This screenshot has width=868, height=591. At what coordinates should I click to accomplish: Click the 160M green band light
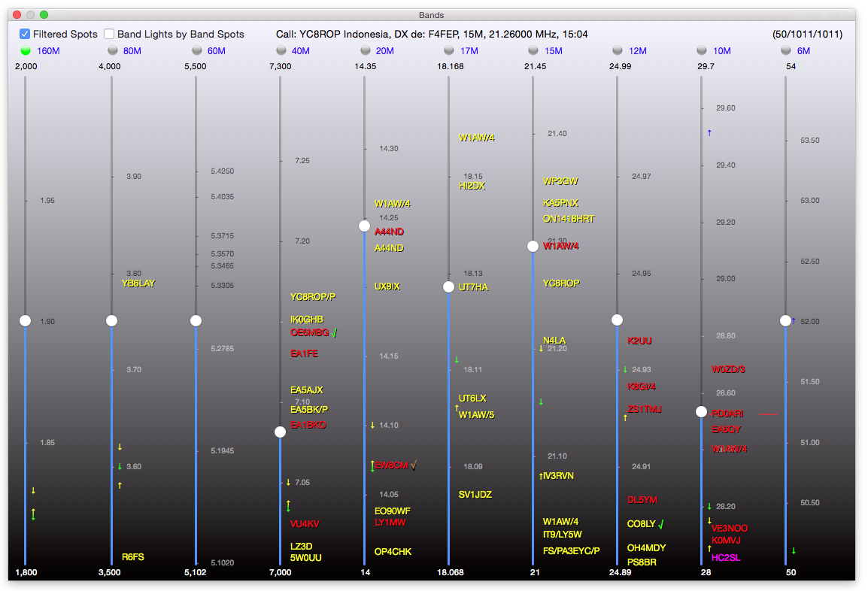point(26,50)
